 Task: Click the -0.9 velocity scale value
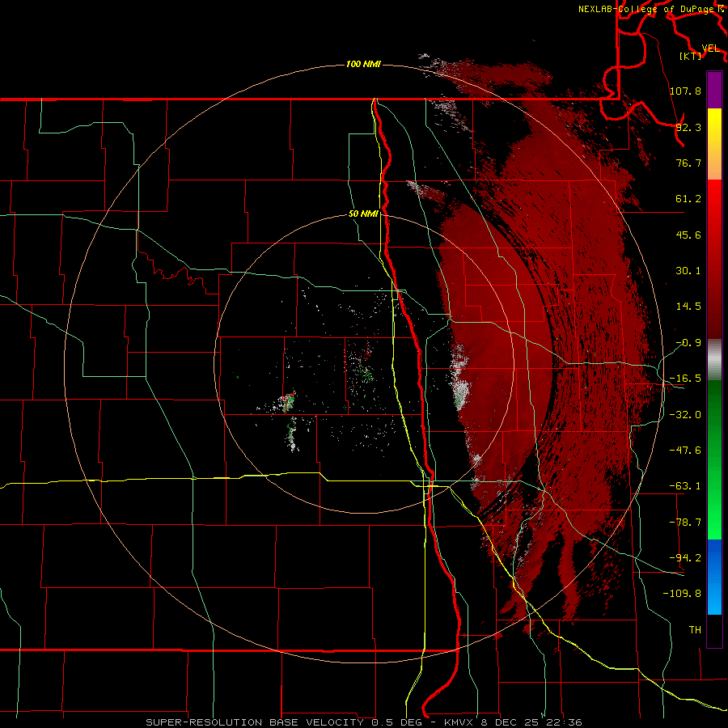tap(688, 343)
